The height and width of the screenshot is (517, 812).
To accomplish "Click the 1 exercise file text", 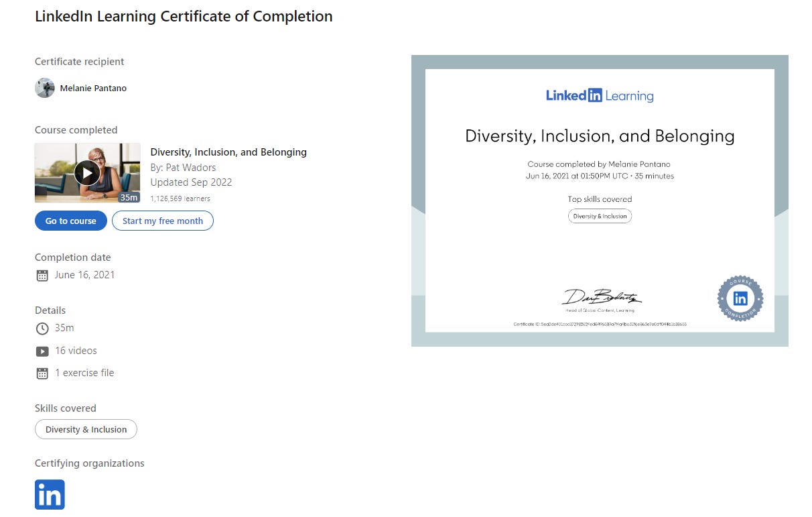I will coord(84,373).
